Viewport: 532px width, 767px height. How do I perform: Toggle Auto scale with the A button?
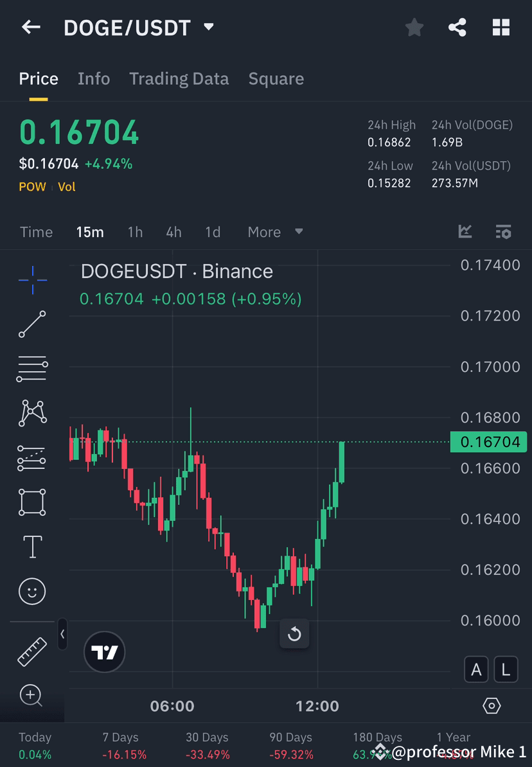click(476, 669)
